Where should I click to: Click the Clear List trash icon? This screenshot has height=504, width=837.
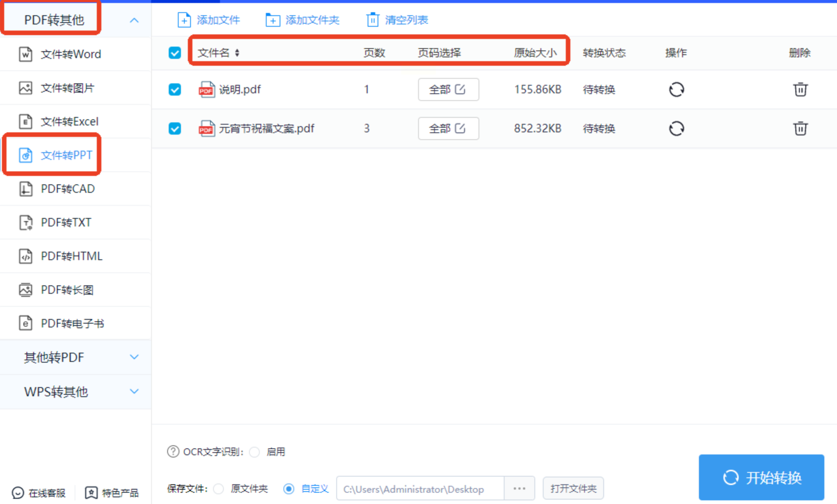tap(373, 20)
